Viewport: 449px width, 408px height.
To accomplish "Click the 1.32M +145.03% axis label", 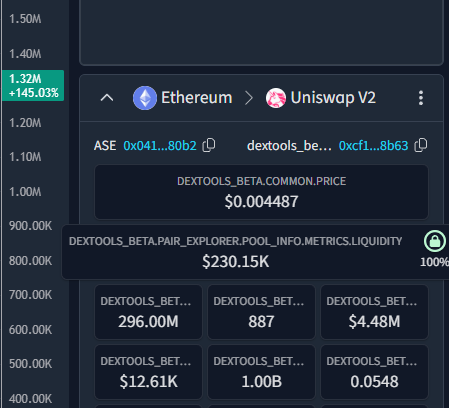I will (33, 85).
